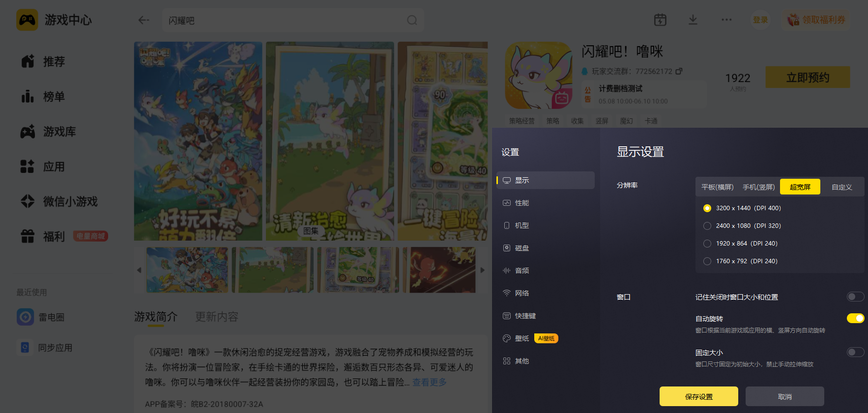Viewport: 868px width, 413px height.
Task: Copy the player group number icon
Action: pyautogui.click(x=679, y=71)
